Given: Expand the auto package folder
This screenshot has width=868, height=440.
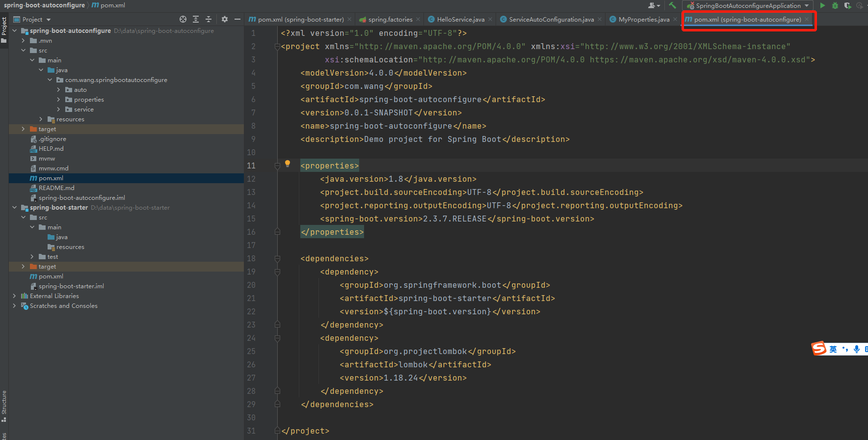Looking at the screenshot, I should click(58, 90).
